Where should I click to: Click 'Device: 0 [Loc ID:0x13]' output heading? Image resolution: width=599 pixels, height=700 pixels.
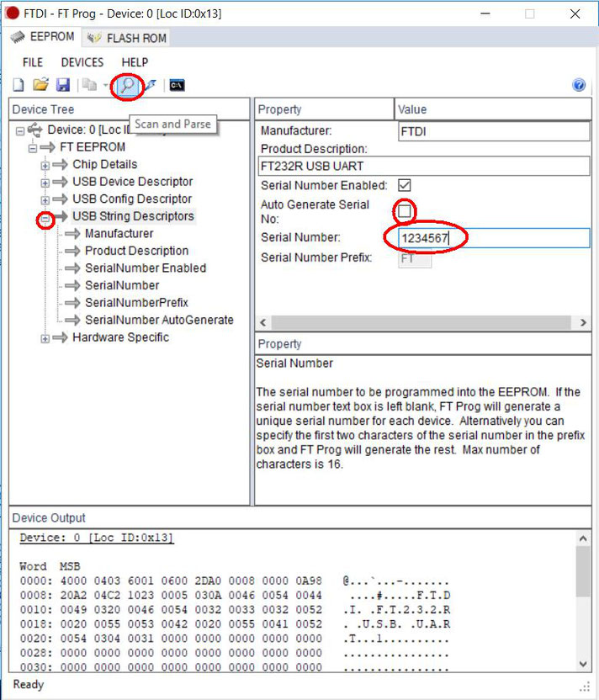tap(97, 538)
